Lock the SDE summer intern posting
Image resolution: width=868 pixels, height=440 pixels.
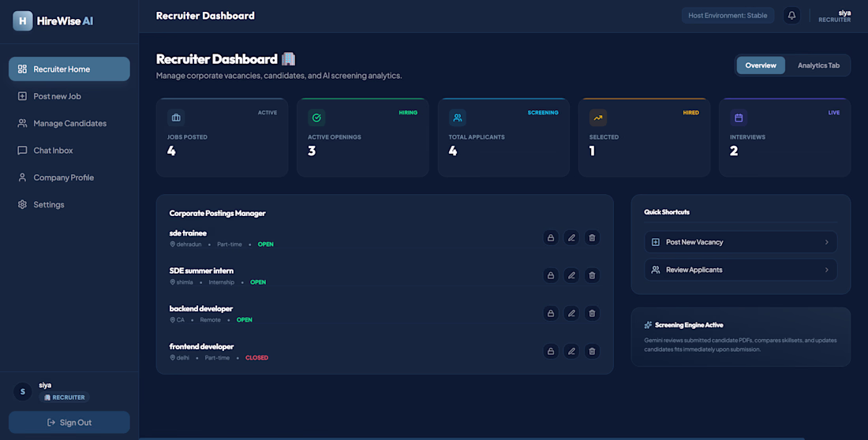click(x=551, y=275)
